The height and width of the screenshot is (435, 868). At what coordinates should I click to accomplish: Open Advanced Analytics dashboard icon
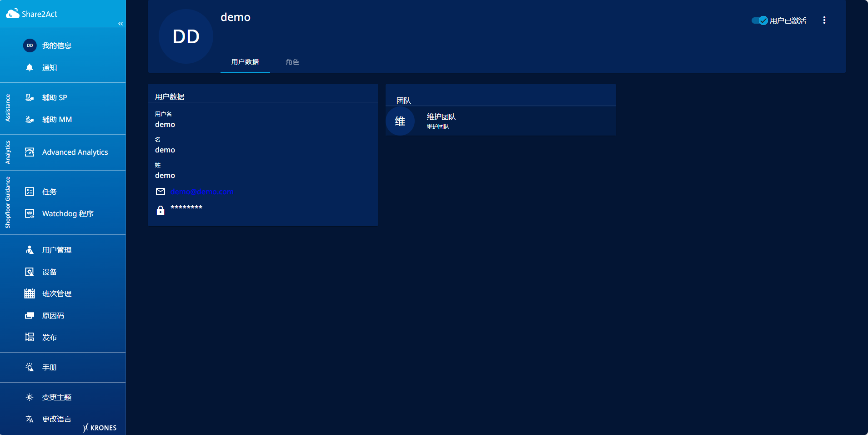point(30,152)
